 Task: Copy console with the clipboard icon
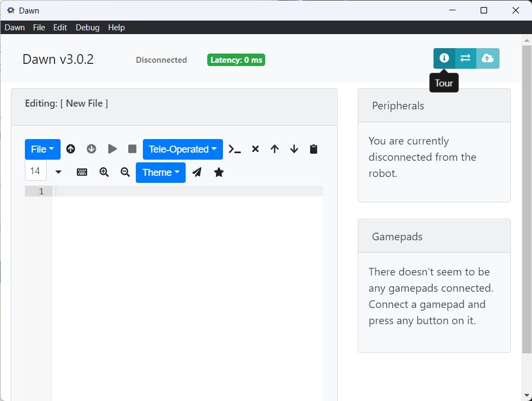(x=313, y=149)
